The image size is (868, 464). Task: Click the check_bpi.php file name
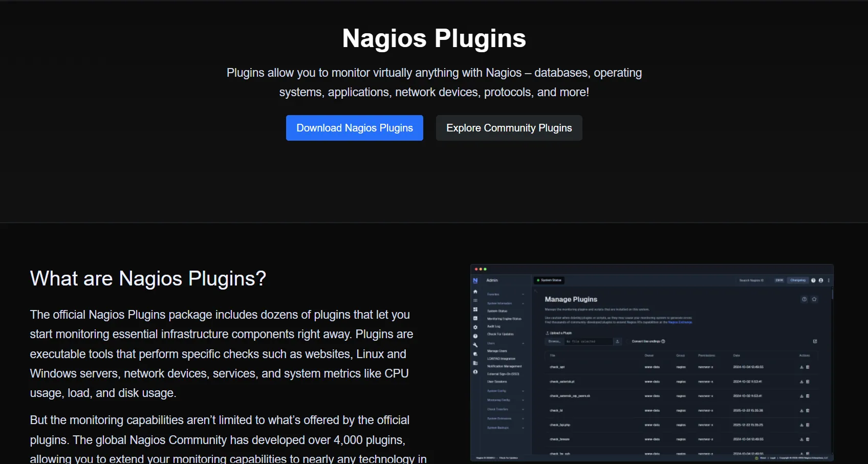point(560,425)
